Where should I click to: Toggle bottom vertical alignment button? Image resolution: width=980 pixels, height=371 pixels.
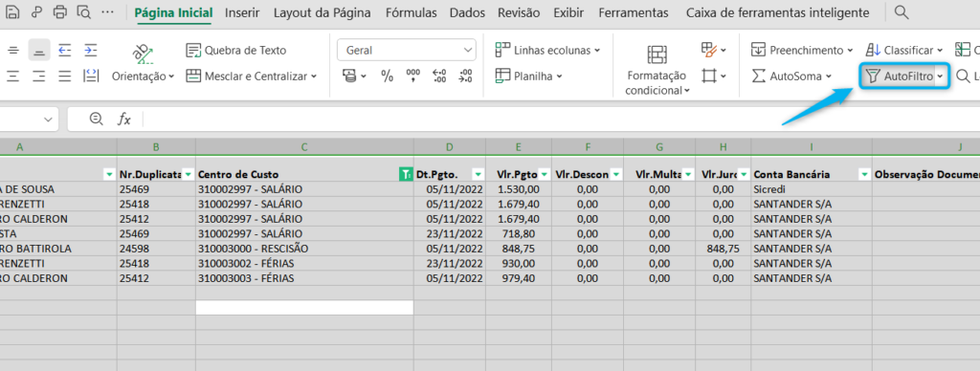38,50
